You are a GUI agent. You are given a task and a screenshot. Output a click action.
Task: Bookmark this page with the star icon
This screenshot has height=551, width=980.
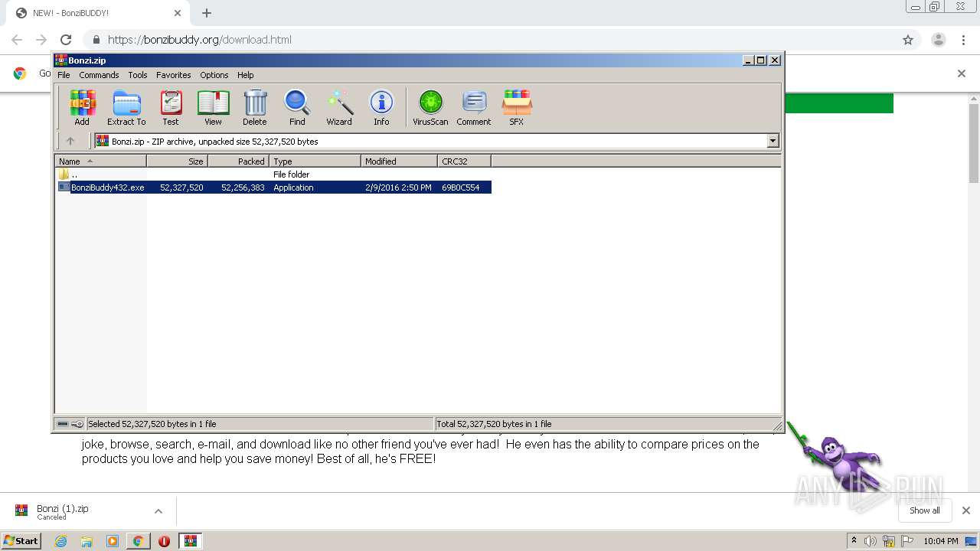(x=908, y=40)
